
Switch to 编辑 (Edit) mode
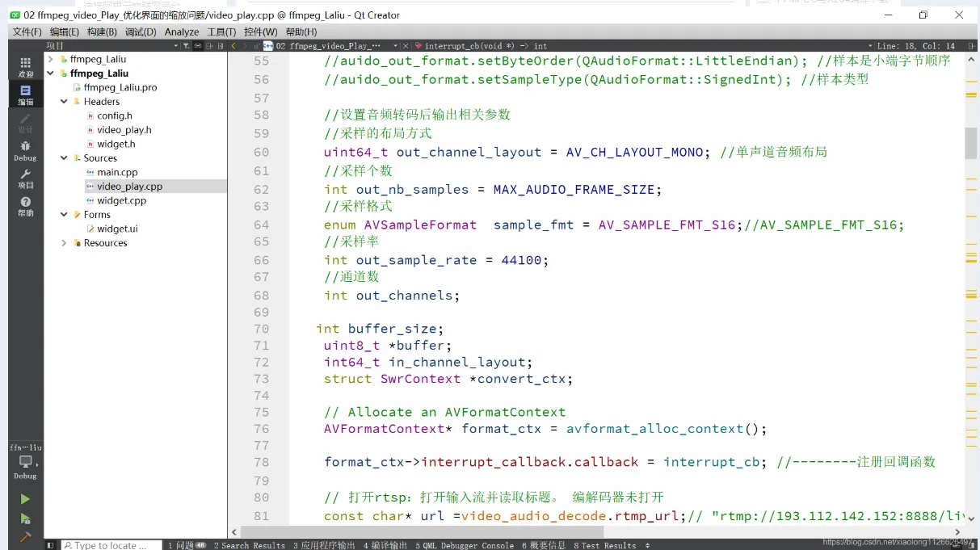pos(26,94)
